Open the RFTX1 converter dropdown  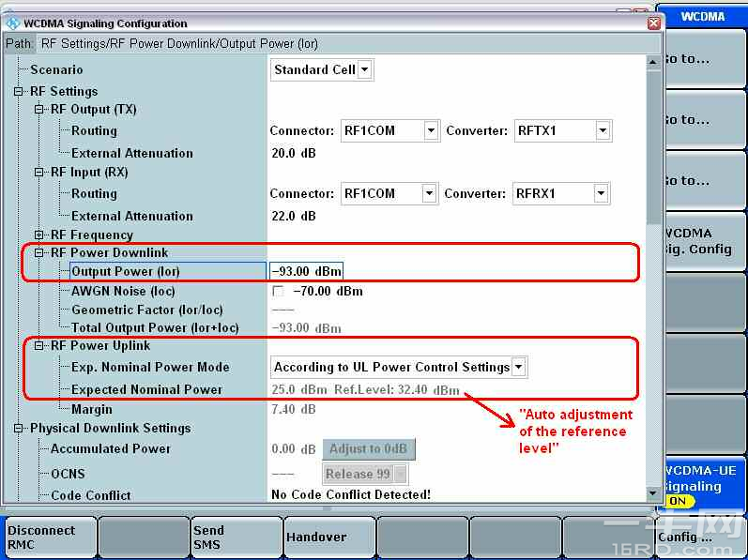603,131
